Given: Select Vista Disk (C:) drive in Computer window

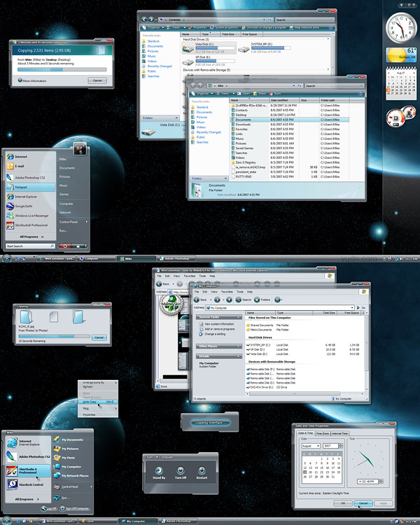Looking at the screenshot, I should point(209,48).
